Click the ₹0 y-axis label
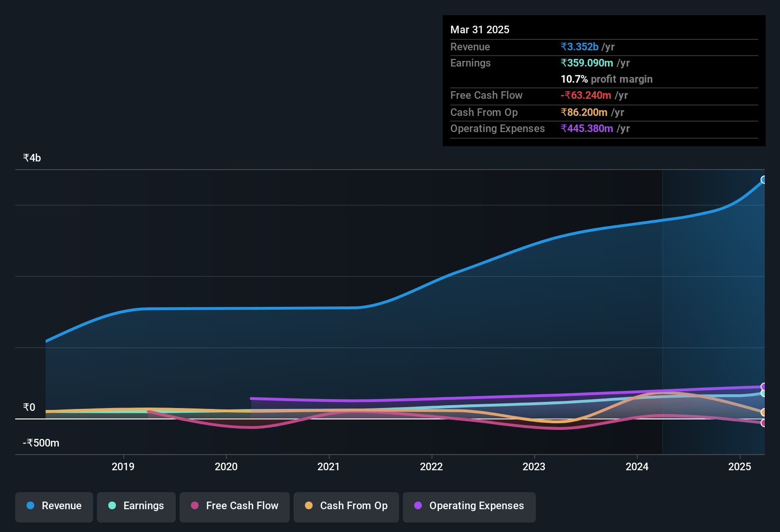 (x=29, y=407)
